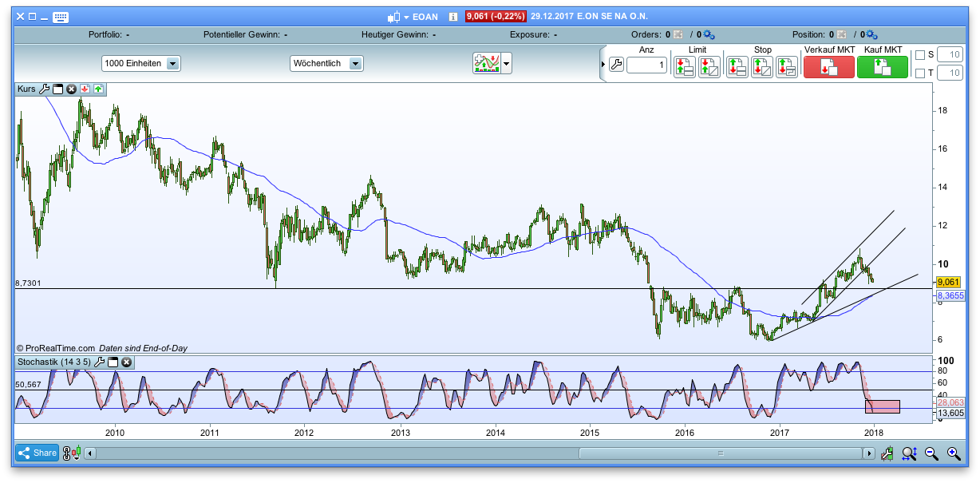Click the horizontal time scrollbar thumb
Viewport: 980px width, 483px height.
pyautogui.click(x=721, y=453)
